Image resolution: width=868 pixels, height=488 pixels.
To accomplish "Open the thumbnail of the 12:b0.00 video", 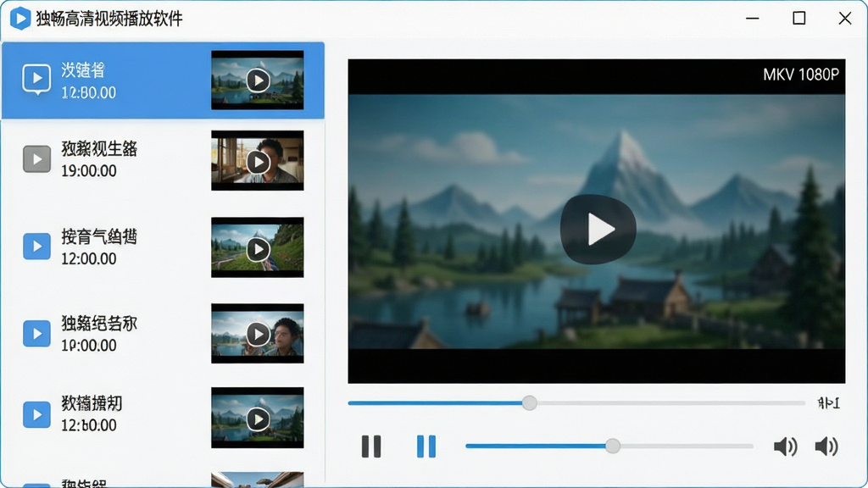I will 258,418.
